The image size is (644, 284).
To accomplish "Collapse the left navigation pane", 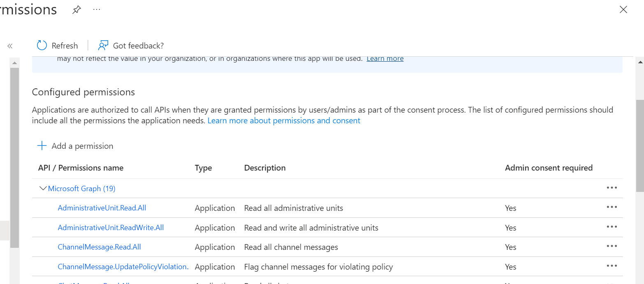I will 9,46.
